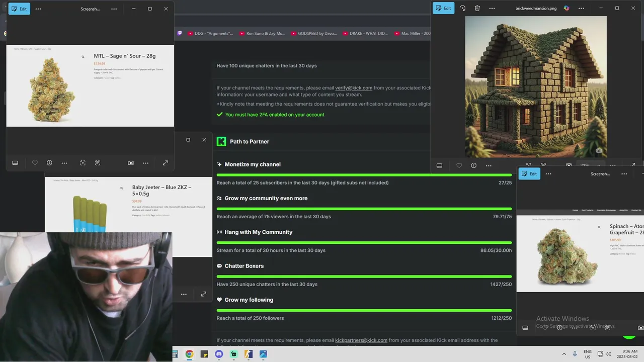The height and width of the screenshot is (362, 644).
Task: Click the "1212/250" followers count
Action: (502, 318)
